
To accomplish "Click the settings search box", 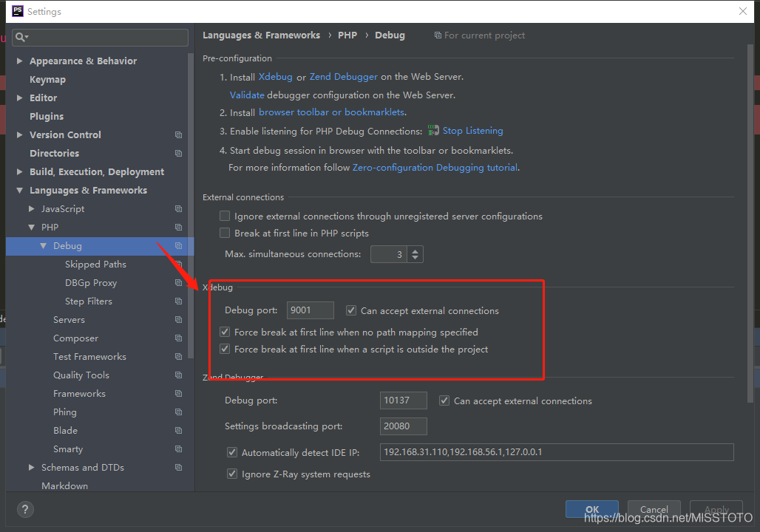I will (x=101, y=37).
